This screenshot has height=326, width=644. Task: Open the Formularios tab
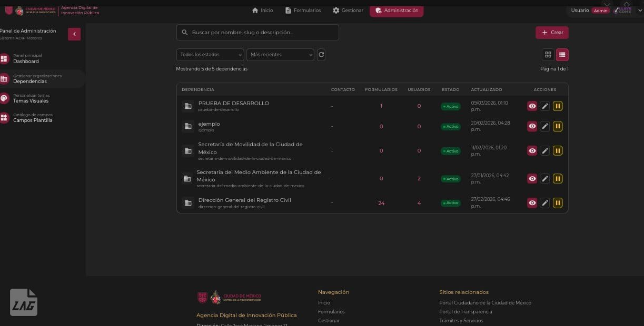(303, 11)
